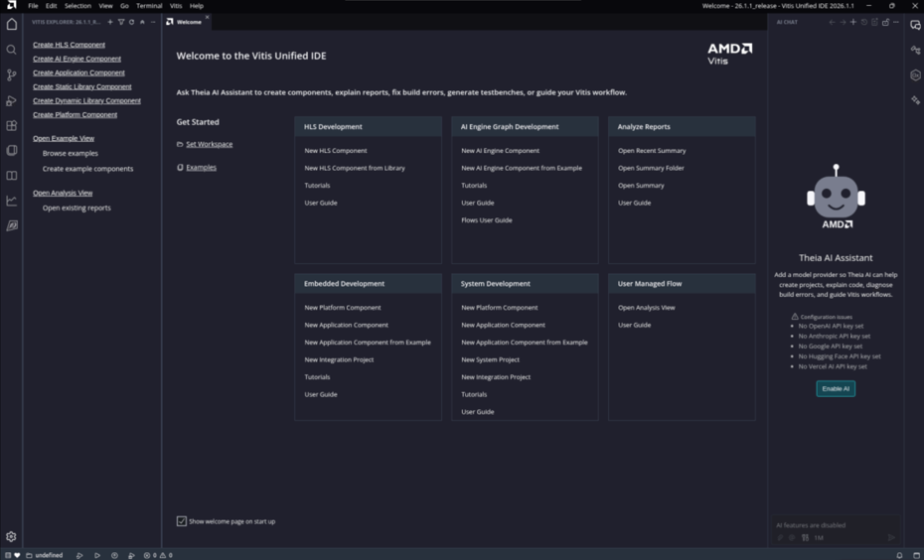Click Open Analysis View in User Managed Flow
This screenshot has height=560, width=924.
647,308
